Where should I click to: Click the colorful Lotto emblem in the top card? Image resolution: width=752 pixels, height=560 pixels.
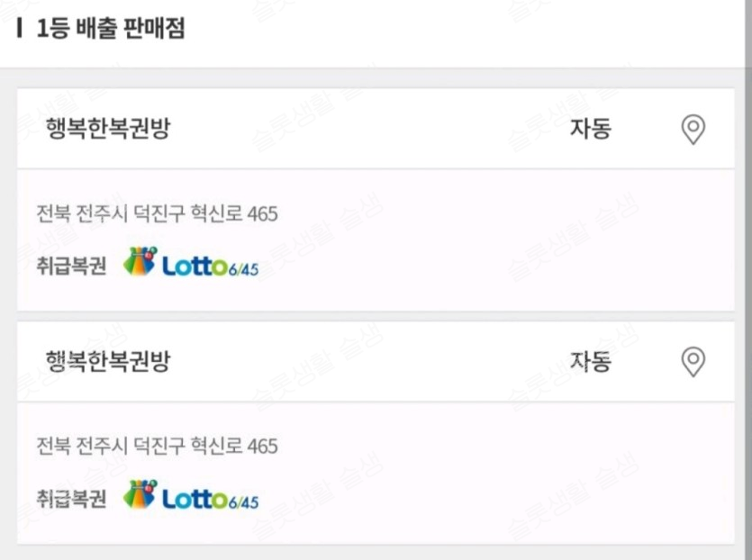pos(140,263)
